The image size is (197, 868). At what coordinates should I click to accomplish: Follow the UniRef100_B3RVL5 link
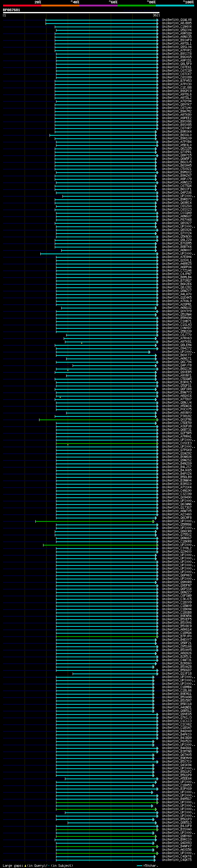point(177,382)
